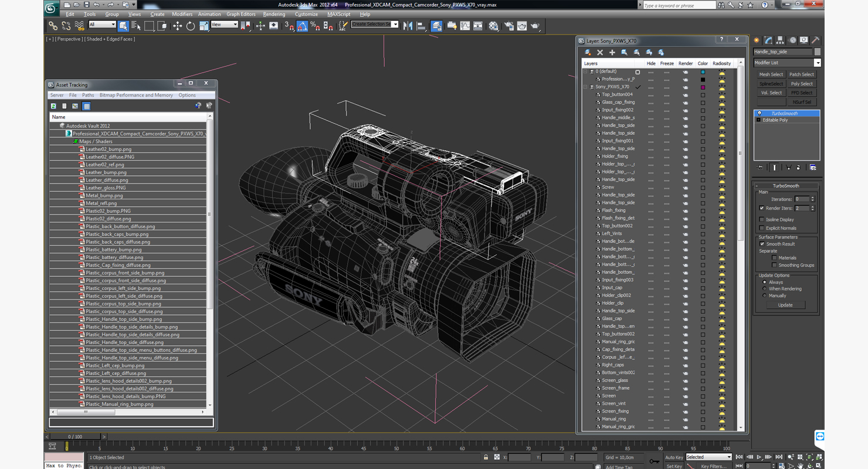This screenshot has height=469, width=868.
Task: Toggle Smooth Result checkbox
Action: tap(762, 244)
